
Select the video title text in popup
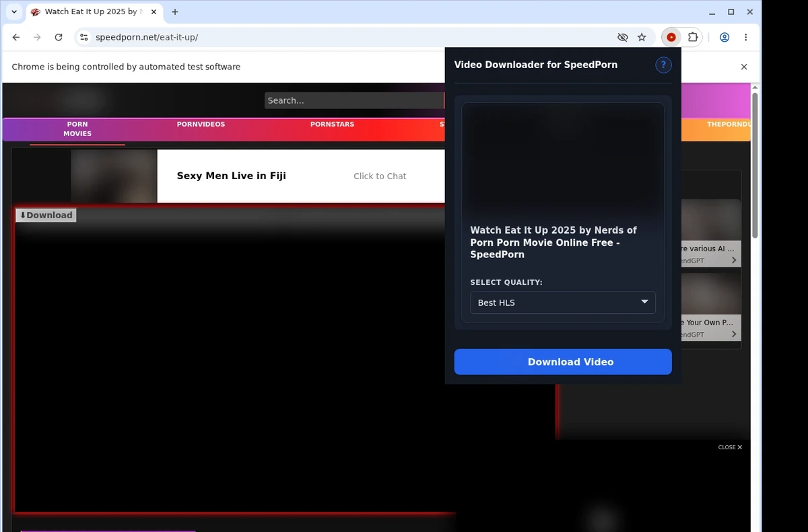coord(554,242)
